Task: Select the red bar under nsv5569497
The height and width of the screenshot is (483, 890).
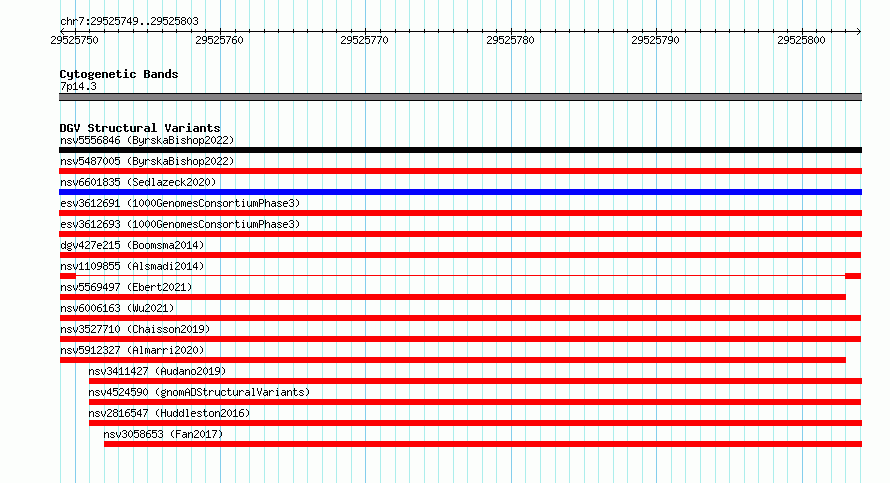Action: point(452,297)
